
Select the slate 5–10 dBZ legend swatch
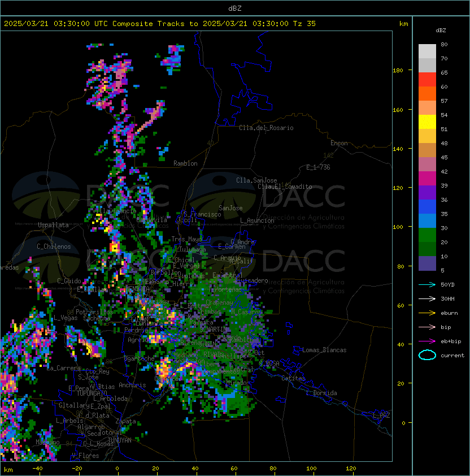(427, 263)
